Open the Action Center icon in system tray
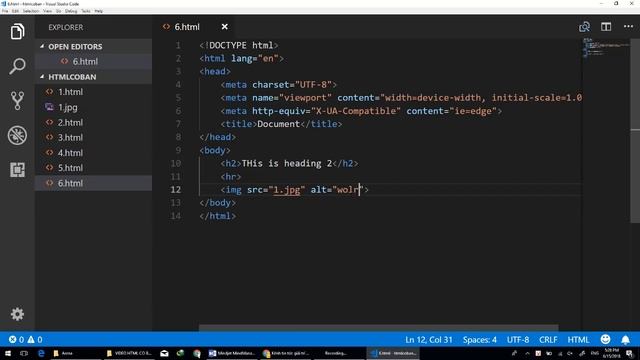This screenshot has width=640, height=360. point(630,353)
